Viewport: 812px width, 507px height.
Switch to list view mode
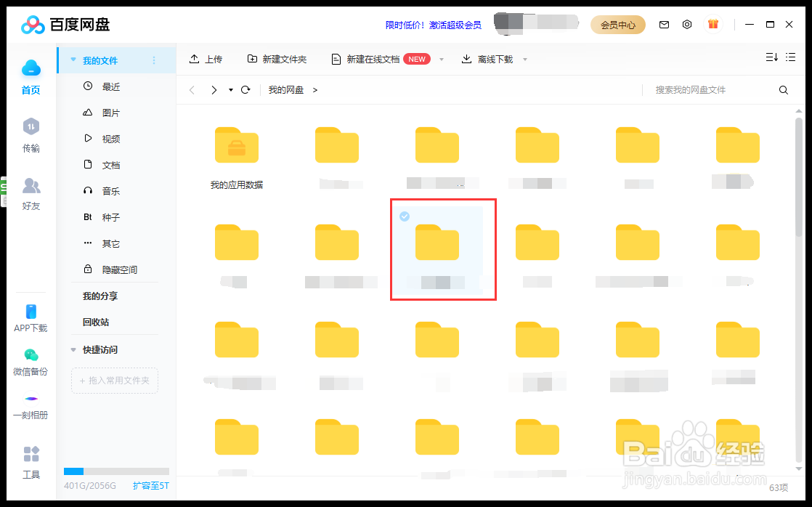(x=790, y=57)
